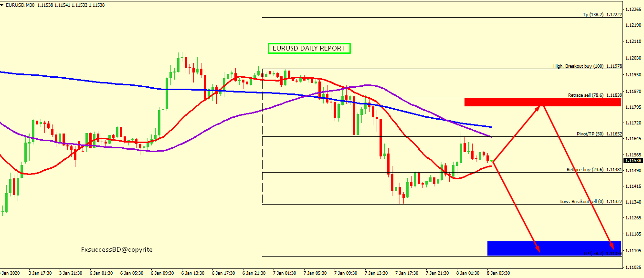Click the current price tag 1.11538
644x278 pixels.
tap(634, 161)
